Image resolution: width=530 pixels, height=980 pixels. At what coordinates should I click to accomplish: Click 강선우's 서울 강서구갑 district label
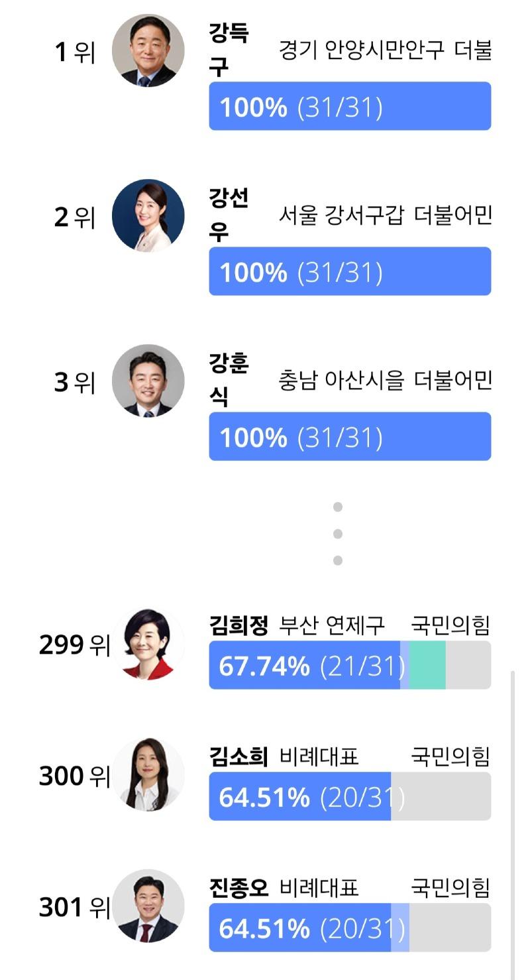coord(341,215)
